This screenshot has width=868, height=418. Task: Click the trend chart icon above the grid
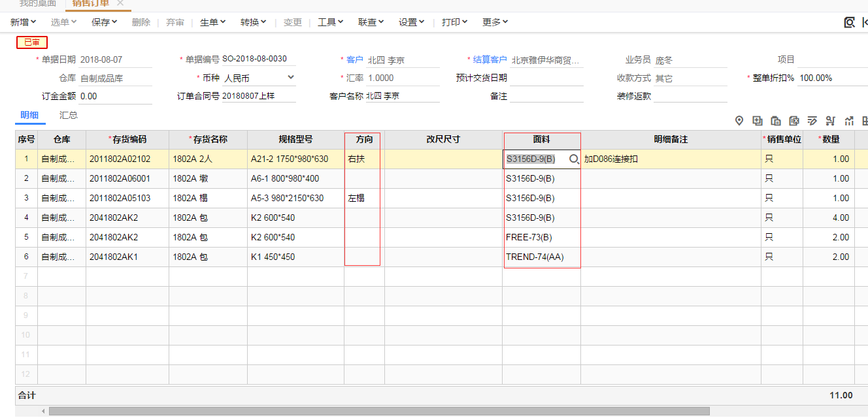pos(849,121)
